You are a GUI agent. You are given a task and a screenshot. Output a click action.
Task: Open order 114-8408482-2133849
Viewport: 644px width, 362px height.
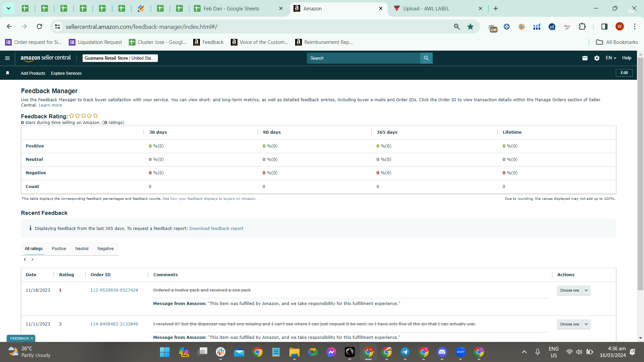point(114,324)
